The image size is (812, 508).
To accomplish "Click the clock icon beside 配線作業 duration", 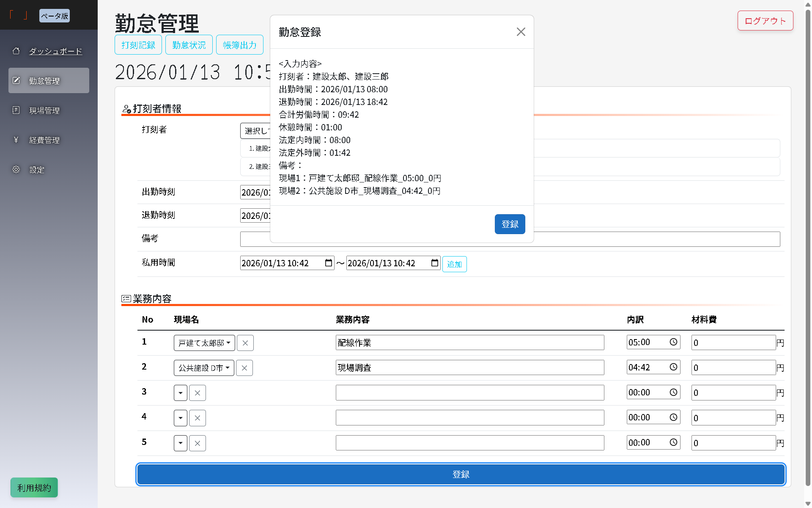I will coord(673,342).
